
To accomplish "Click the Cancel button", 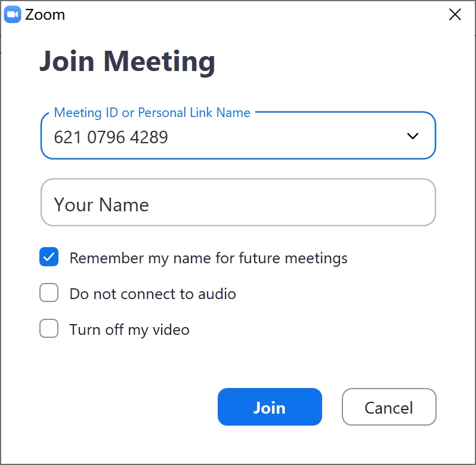I will click(x=389, y=408).
